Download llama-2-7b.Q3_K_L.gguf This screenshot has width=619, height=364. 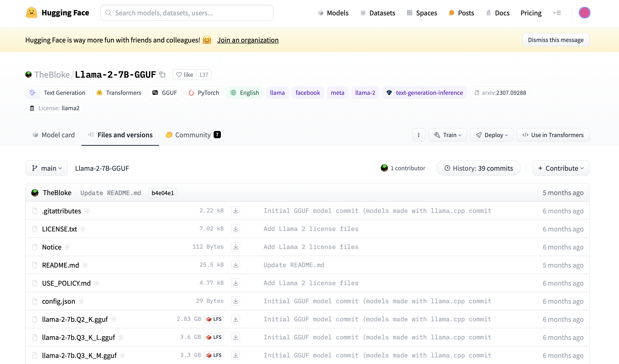click(x=236, y=337)
